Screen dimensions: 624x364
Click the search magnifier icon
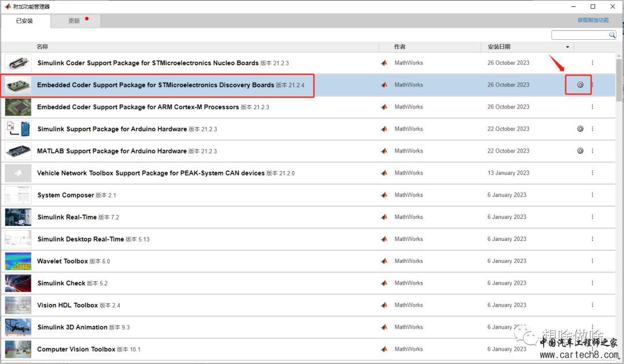[x=612, y=35]
